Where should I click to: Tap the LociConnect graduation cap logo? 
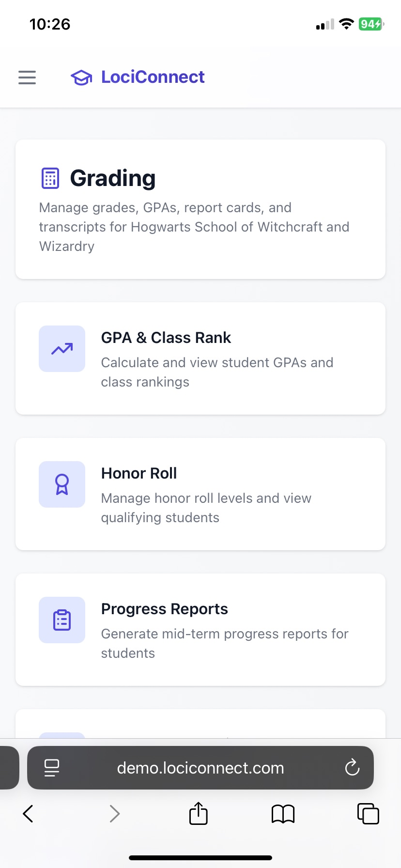click(81, 77)
